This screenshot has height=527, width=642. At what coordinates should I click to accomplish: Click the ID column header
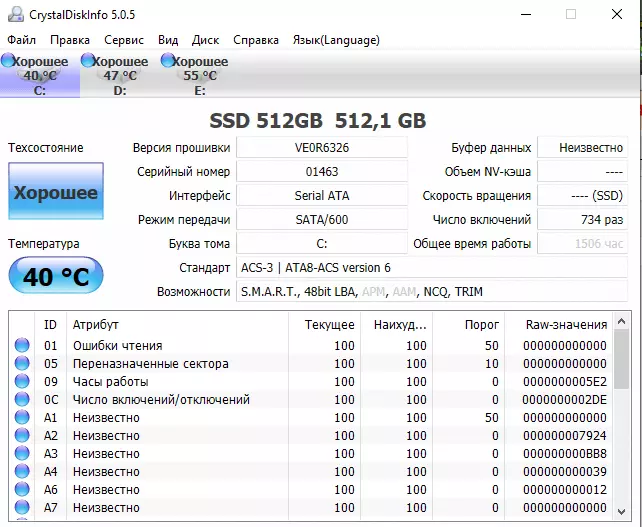50,324
